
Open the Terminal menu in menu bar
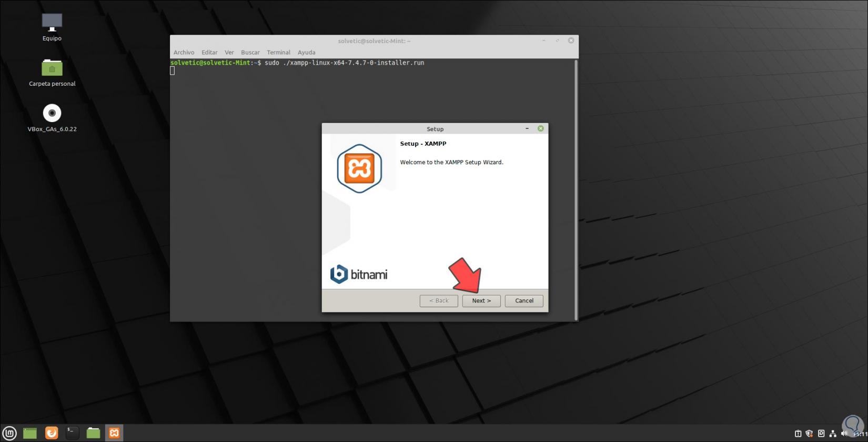[x=278, y=52]
